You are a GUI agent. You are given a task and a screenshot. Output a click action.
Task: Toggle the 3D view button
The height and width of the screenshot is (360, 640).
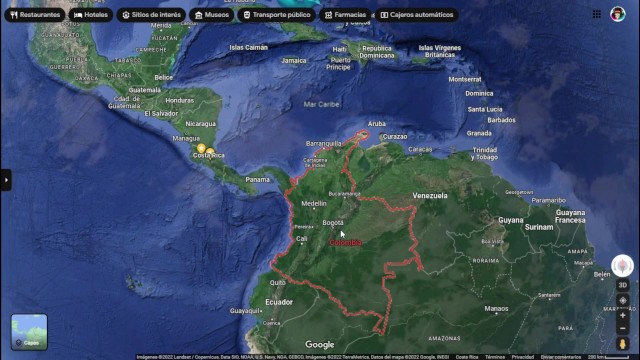(x=622, y=285)
